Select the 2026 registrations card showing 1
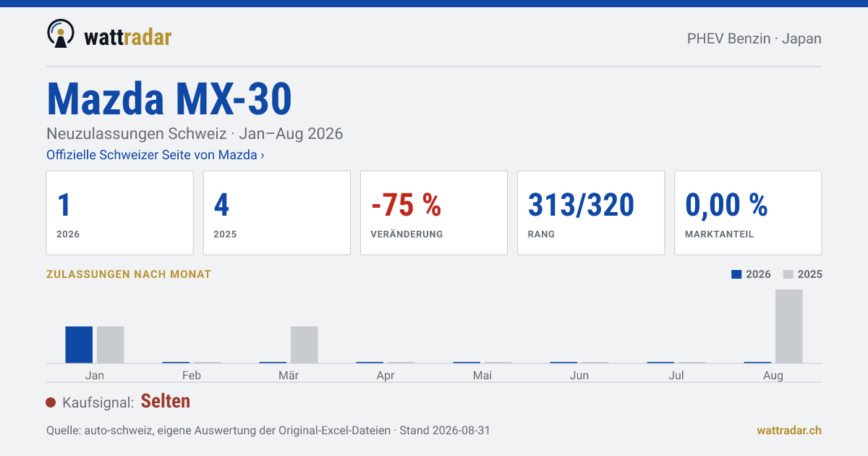This screenshot has height=456, width=868. coord(120,213)
